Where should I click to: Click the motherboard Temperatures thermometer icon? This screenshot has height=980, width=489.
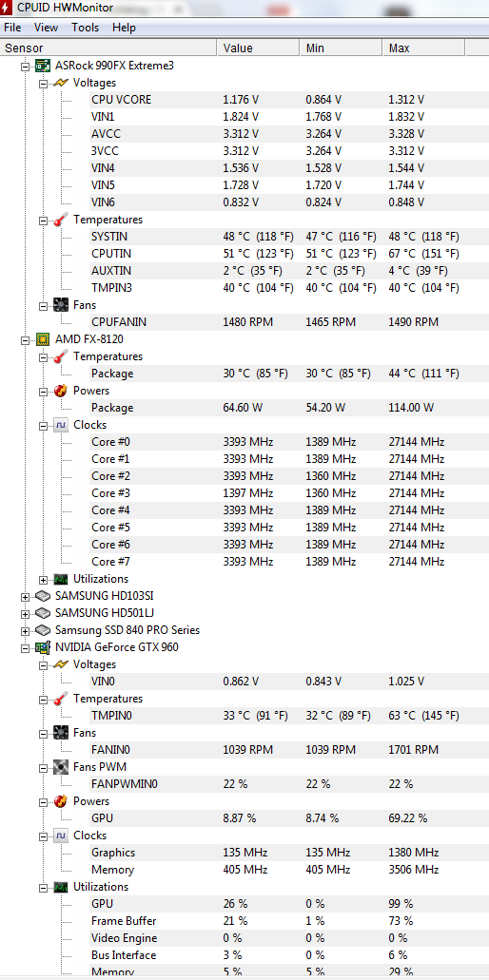61,220
